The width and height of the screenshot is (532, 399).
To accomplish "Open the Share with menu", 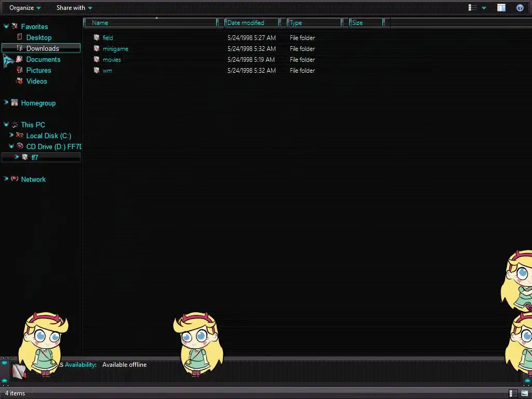I will pyautogui.click(x=74, y=7).
